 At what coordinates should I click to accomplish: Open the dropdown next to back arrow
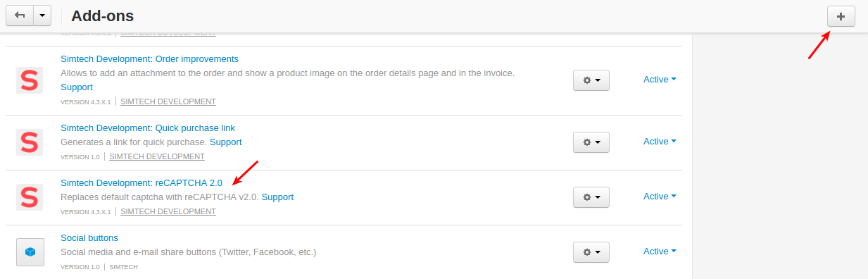[42, 15]
